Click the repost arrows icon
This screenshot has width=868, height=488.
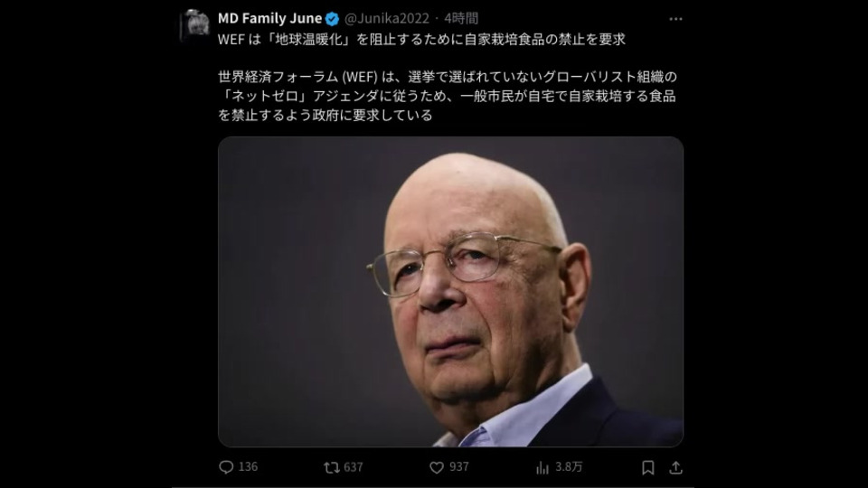coord(331,467)
